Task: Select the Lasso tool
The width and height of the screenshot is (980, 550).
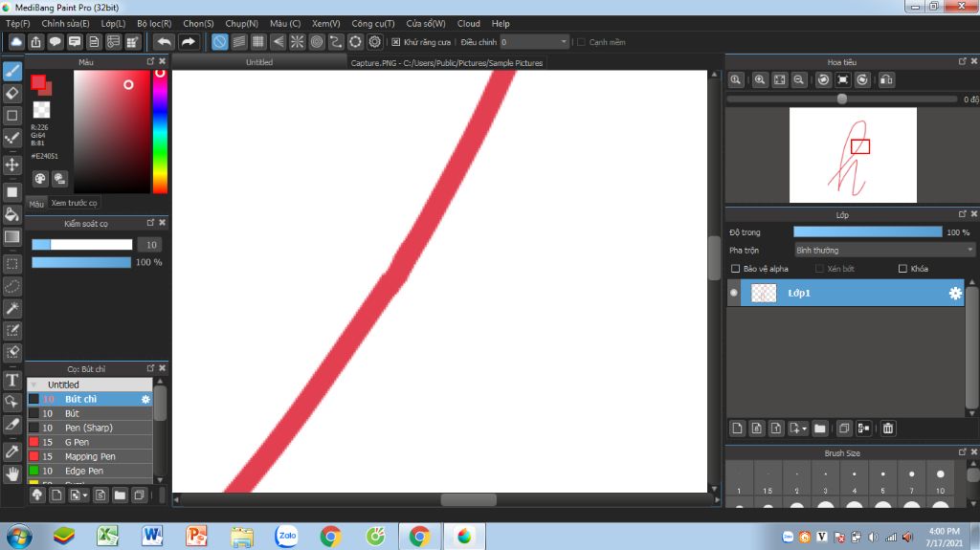Action: point(11,286)
